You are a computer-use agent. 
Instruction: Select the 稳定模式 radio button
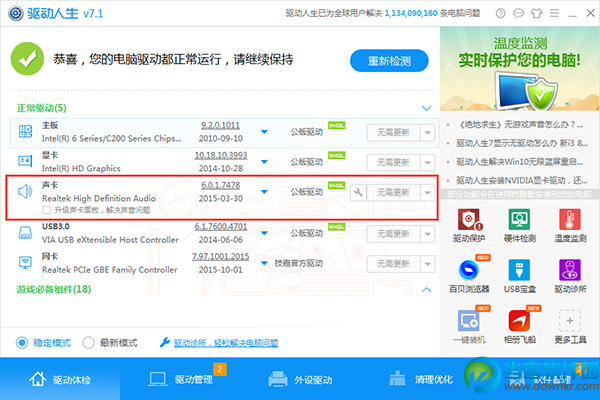[22, 343]
